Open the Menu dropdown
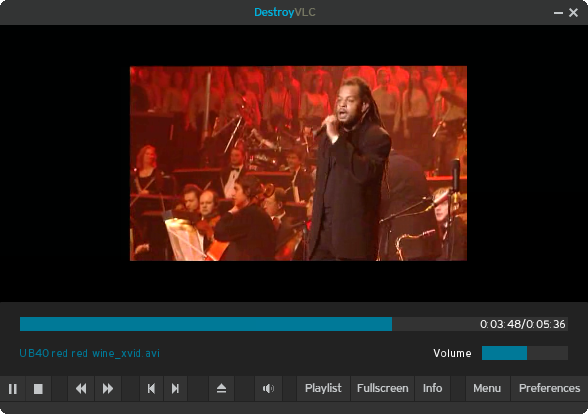This screenshot has width=588, height=414. [487, 388]
